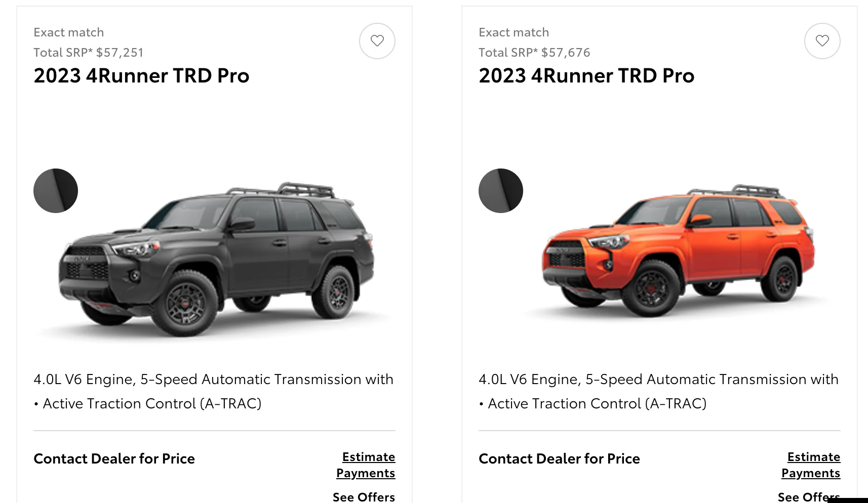Click Estimate Payments on the left card
This screenshot has width=868, height=503.
(x=366, y=465)
